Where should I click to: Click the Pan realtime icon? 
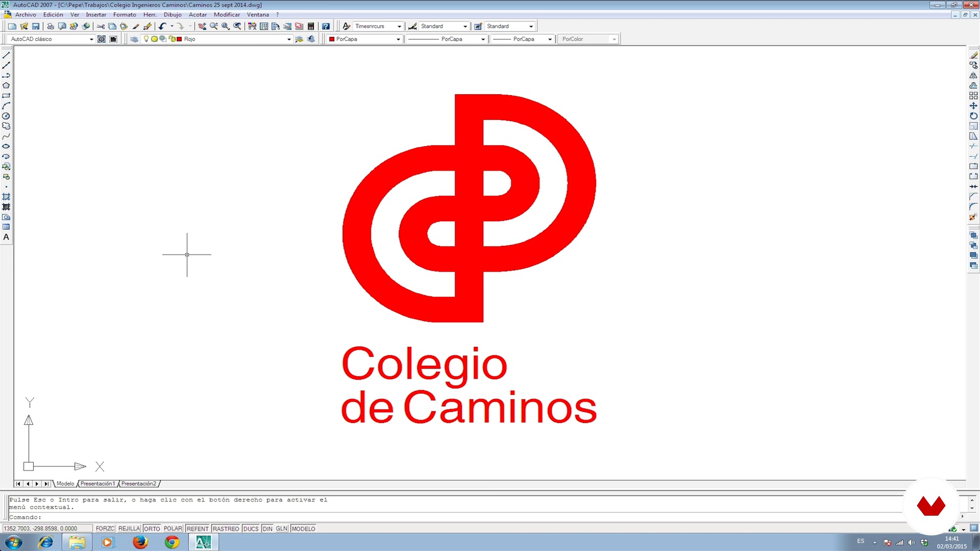pos(202,26)
